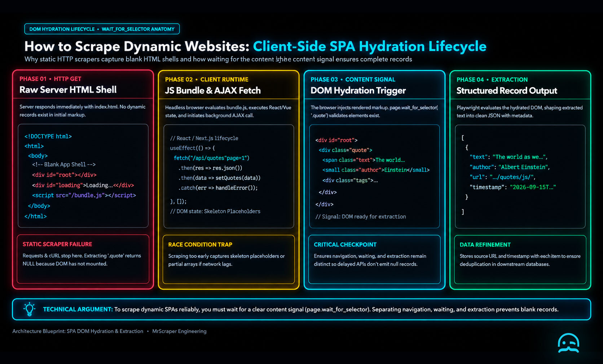Click the 'DOM Hydration Trigger' heading
Image resolution: width=603 pixels, height=364 pixels.
coord(358,90)
